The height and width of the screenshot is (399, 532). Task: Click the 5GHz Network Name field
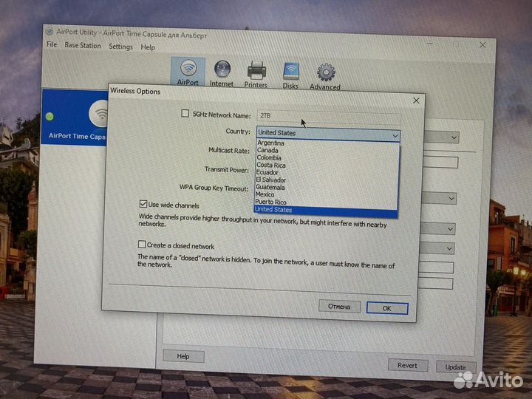(x=329, y=117)
